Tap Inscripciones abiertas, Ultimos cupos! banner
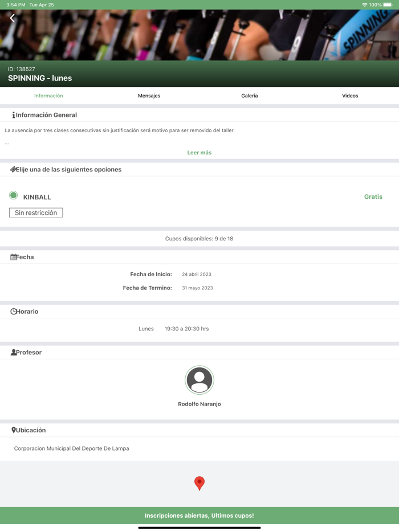399x532 pixels. (199, 515)
